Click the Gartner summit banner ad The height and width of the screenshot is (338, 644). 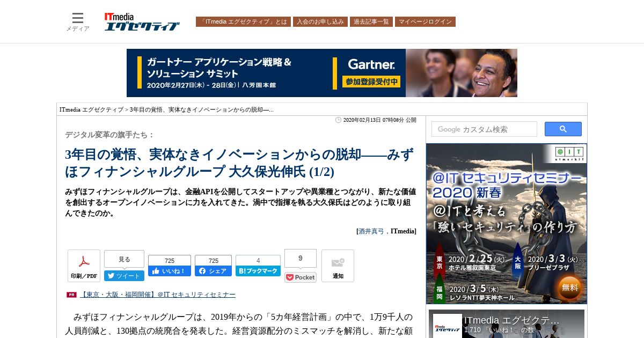(322, 73)
